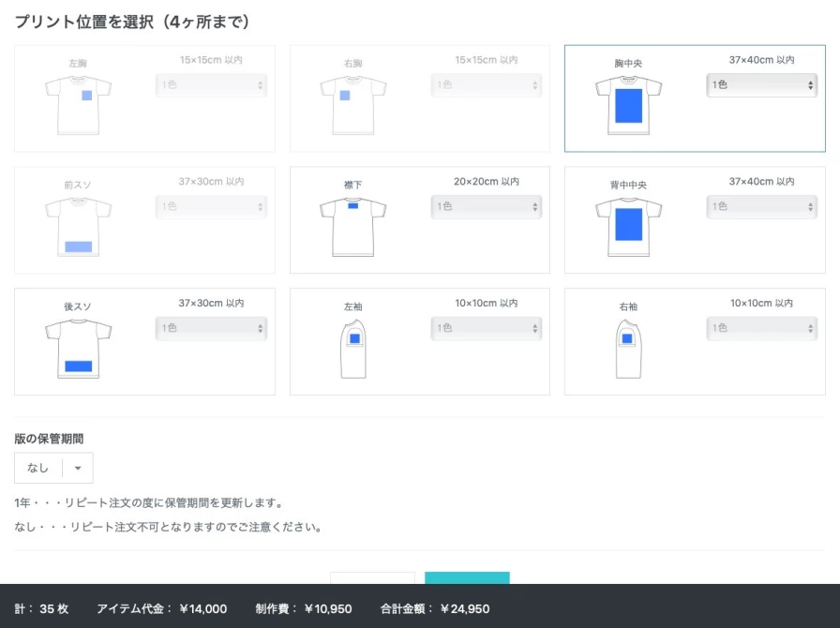The image size is (840, 628).
Task: Open the 版の保管期間 dropdown showing なし
Action: pyautogui.click(x=53, y=468)
